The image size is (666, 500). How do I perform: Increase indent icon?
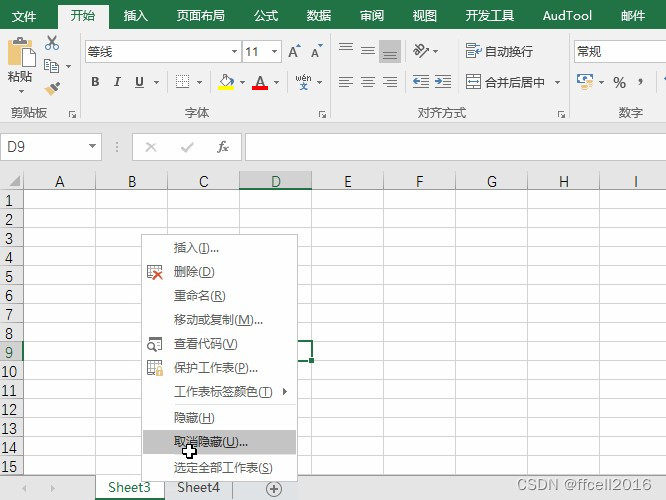coord(443,82)
